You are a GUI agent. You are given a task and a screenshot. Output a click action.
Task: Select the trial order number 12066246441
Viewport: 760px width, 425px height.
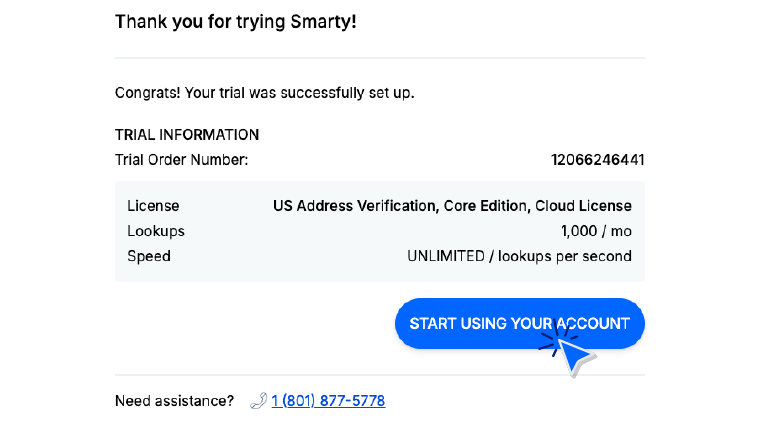(597, 159)
